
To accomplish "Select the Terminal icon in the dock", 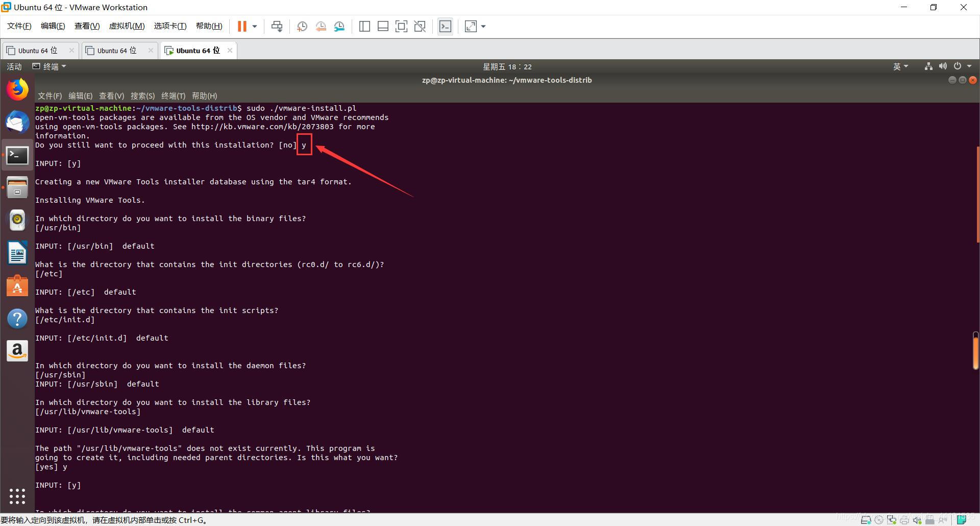I will tap(17, 155).
